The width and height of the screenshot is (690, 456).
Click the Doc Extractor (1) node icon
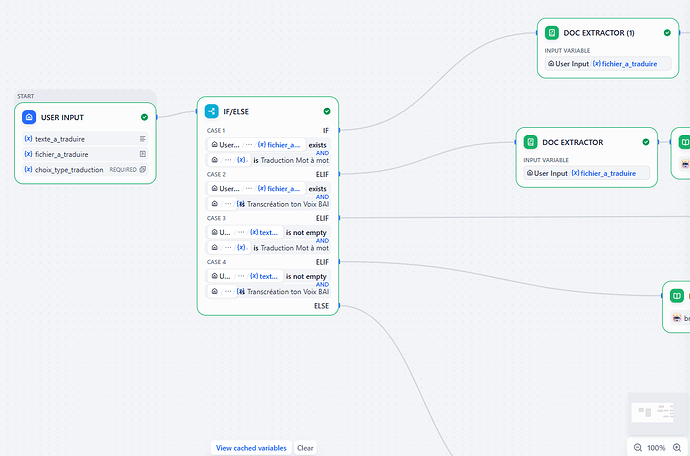(552, 33)
